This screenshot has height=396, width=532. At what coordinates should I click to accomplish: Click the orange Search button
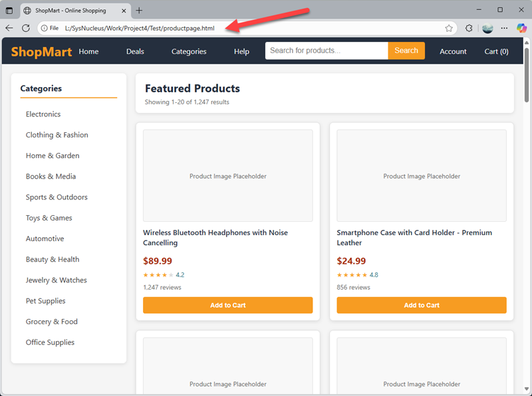coord(406,50)
